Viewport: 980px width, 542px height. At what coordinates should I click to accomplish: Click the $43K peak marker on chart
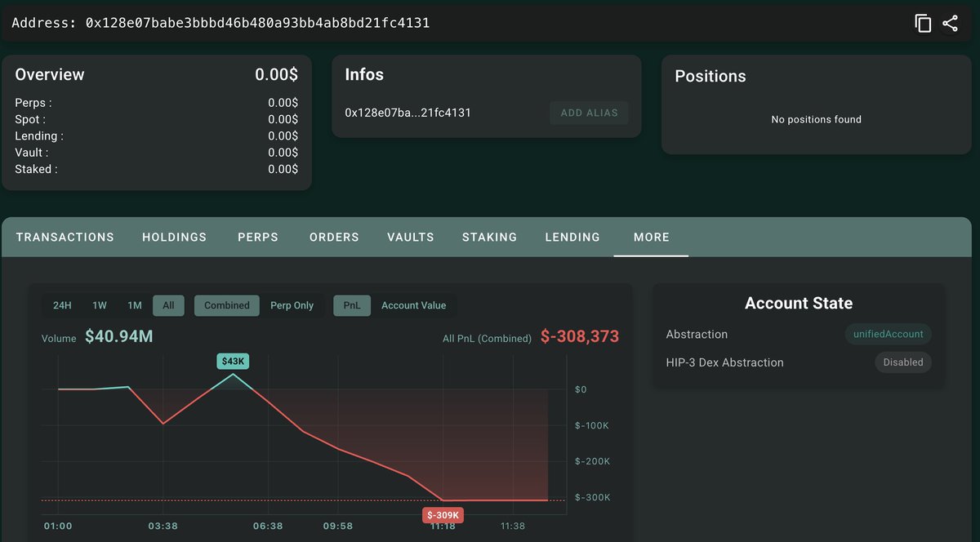point(233,361)
